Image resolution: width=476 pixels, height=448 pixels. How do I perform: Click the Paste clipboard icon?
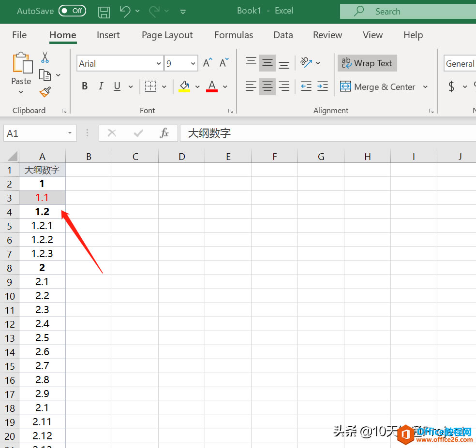tap(22, 63)
